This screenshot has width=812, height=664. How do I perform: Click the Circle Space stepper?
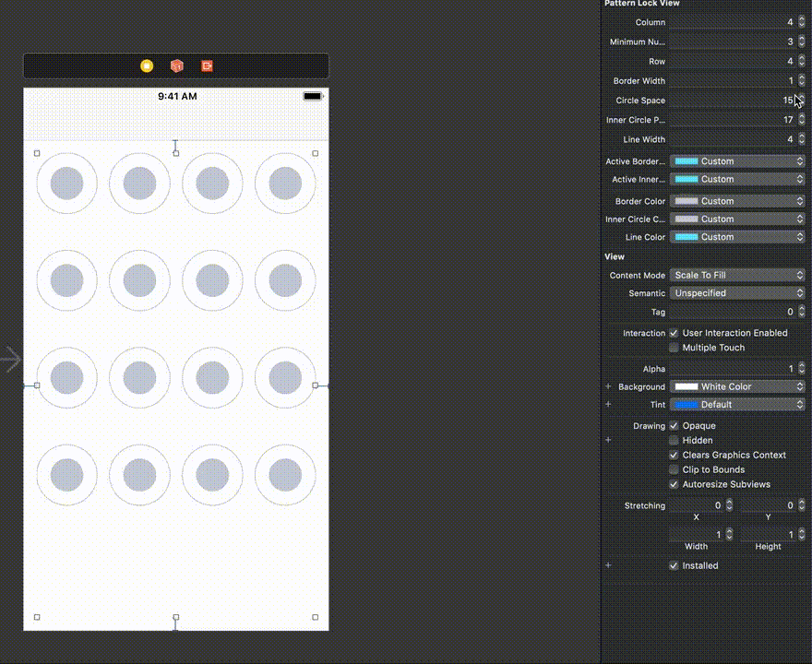[802, 100]
